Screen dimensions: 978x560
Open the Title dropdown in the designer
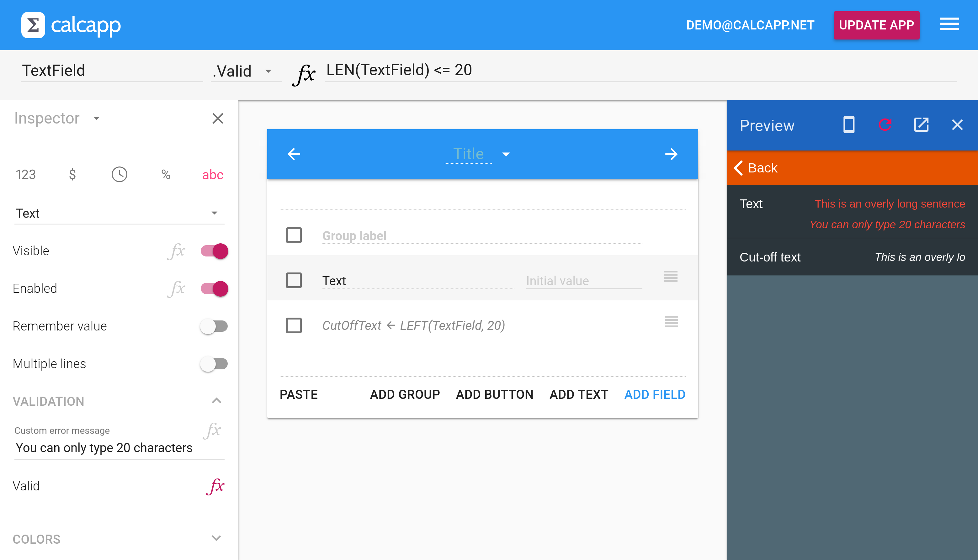tap(506, 154)
